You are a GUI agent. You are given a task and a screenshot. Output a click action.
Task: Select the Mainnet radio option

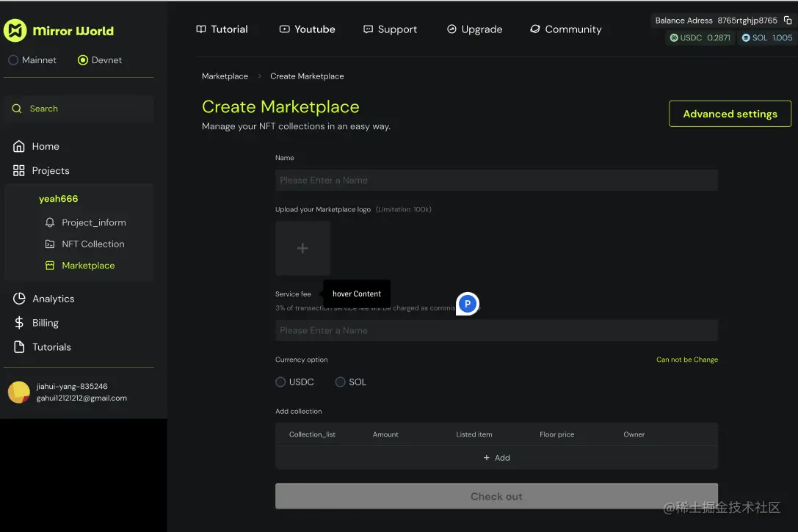point(13,60)
